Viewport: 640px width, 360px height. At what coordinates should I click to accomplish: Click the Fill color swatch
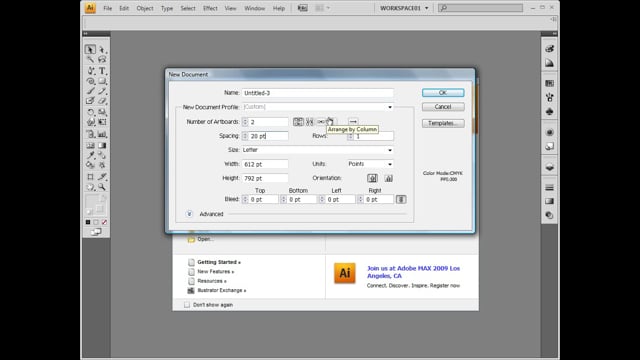click(x=91, y=201)
